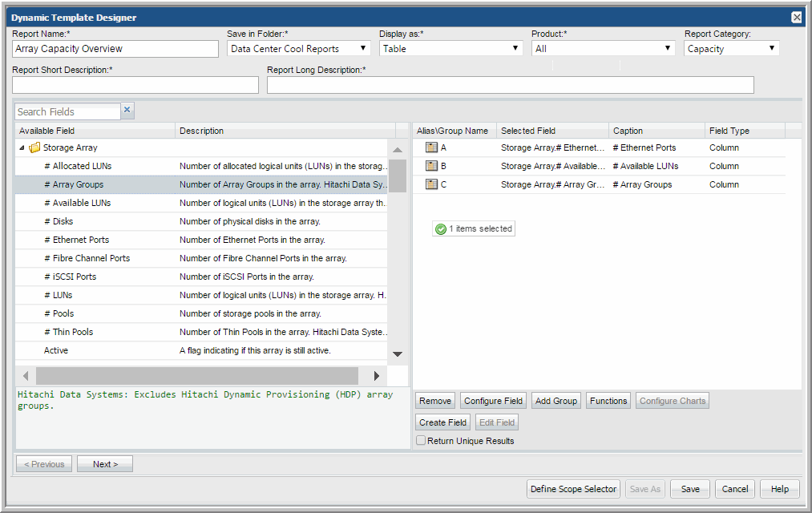Click the field icon beside alias B
The image size is (812, 513).
pos(431,166)
